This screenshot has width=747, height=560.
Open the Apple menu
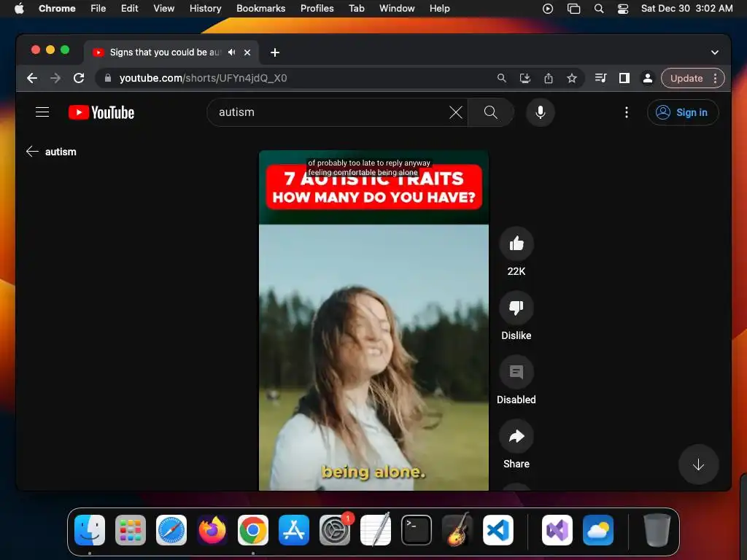tap(19, 9)
